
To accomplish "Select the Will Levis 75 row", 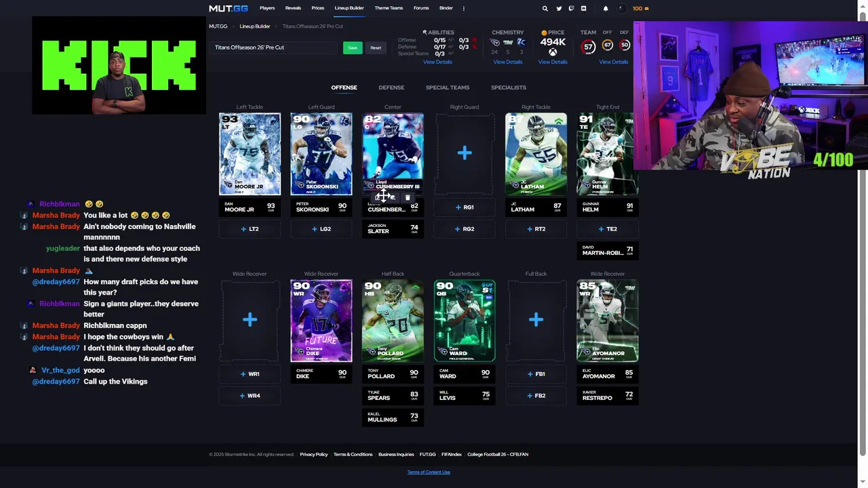I will tap(465, 396).
